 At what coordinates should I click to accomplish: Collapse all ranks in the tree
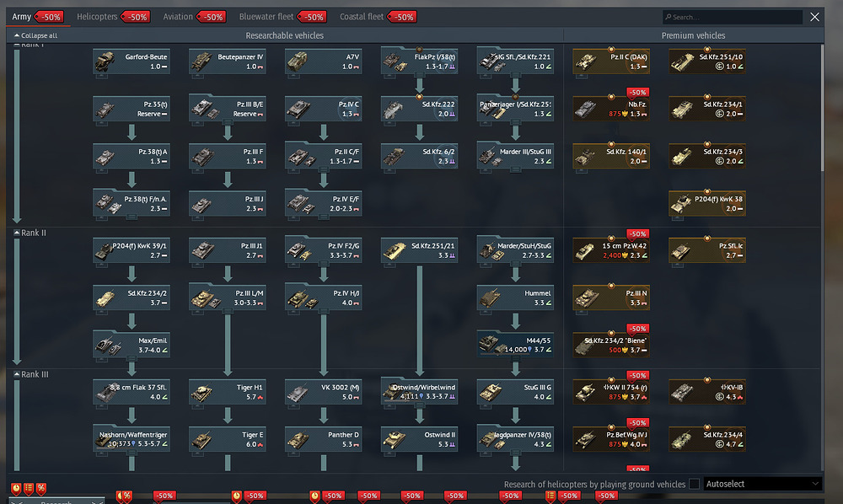(x=35, y=35)
